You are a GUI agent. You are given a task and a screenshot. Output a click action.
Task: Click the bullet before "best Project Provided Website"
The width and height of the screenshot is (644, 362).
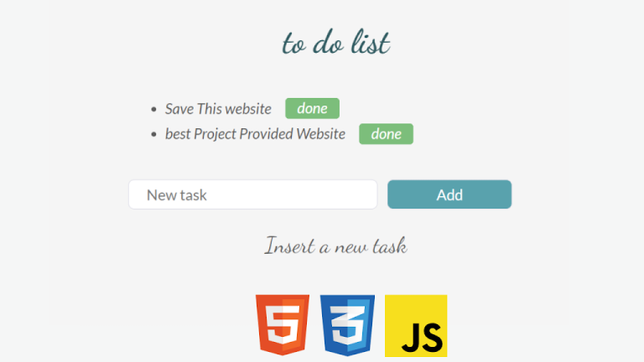coord(153,135)
